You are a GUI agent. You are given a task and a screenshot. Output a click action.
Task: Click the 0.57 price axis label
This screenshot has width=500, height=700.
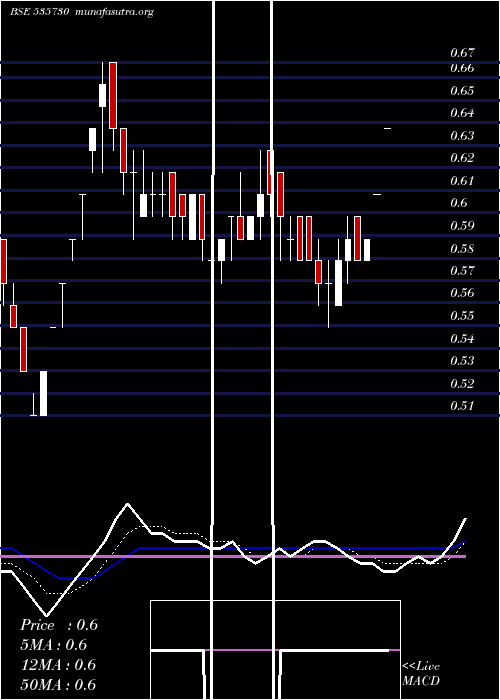pyautogui.click(x=462, y=271)
